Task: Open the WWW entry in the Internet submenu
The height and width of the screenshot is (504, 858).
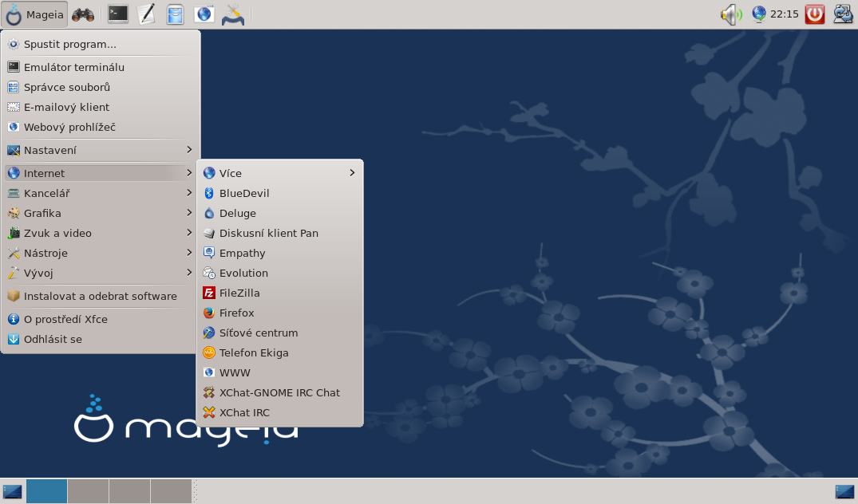Action: click(279, 372)
